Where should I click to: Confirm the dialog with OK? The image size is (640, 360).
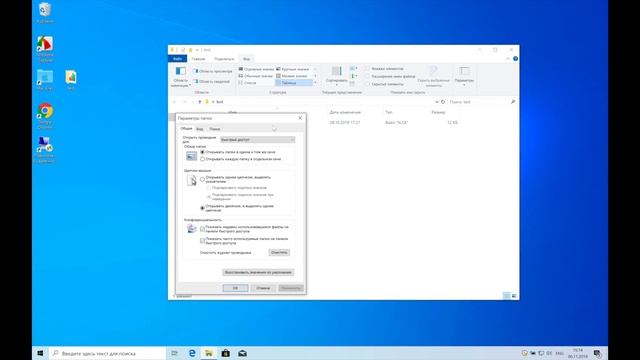[x=235, y=288]
